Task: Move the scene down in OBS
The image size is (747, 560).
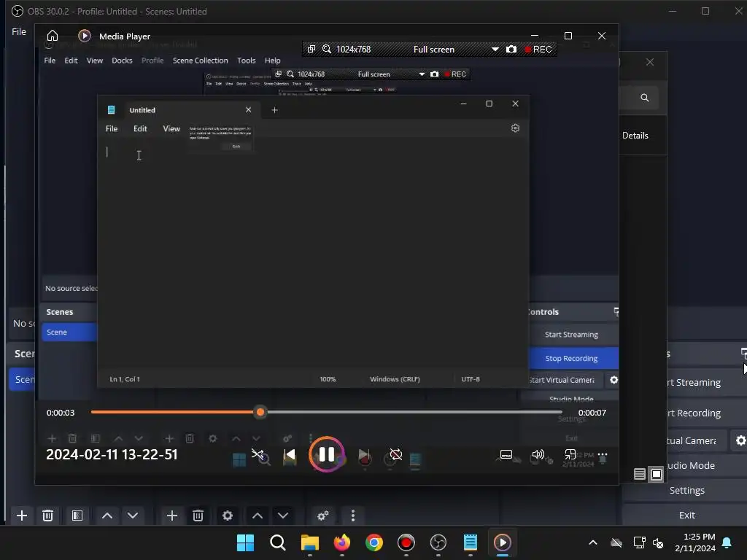Action: pyautogui.click(x=133, y=516)
